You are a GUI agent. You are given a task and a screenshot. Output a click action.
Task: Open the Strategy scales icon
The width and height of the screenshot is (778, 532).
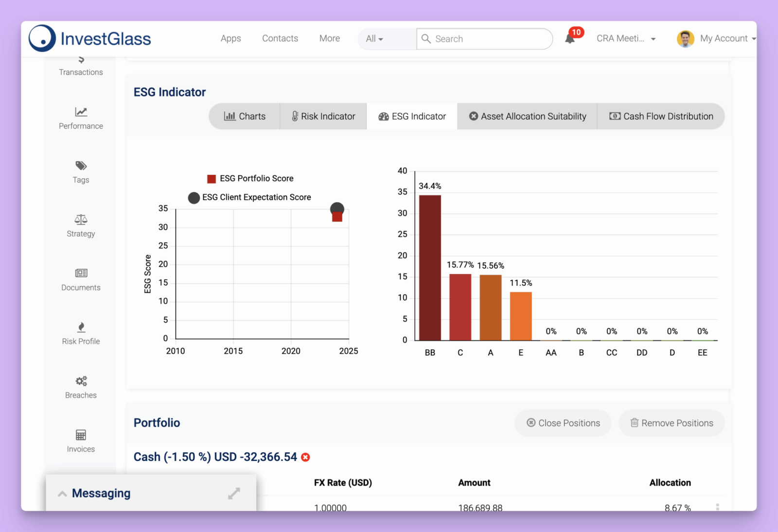pos(81,220)
